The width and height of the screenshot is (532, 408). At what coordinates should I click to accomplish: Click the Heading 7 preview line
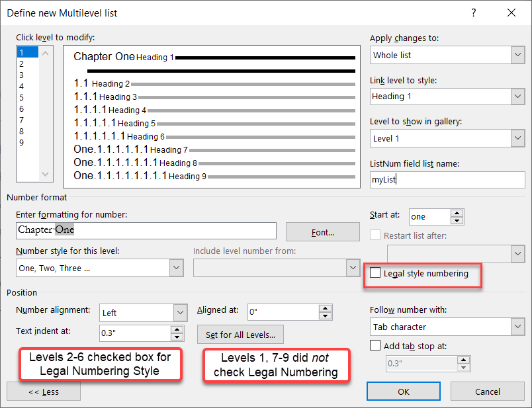(x=214, y=149)
